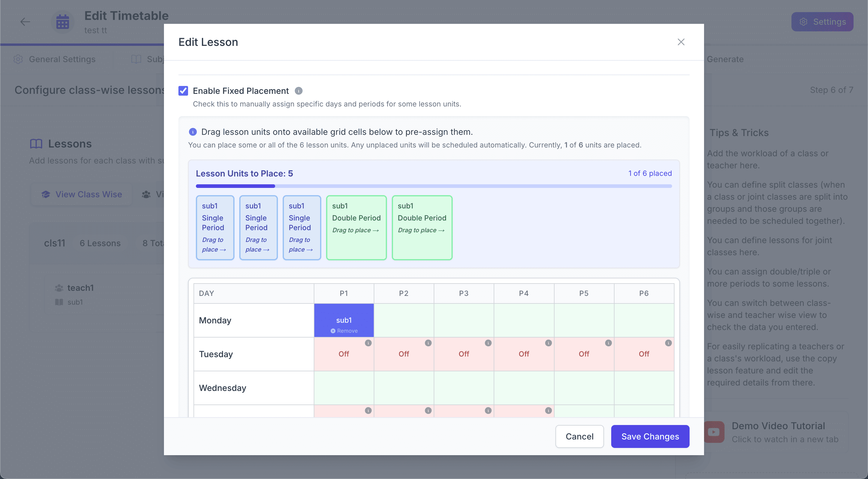Select first sub1 Single Period card
868x479 pixels.
pyautogui.click(x=215, y=228)
